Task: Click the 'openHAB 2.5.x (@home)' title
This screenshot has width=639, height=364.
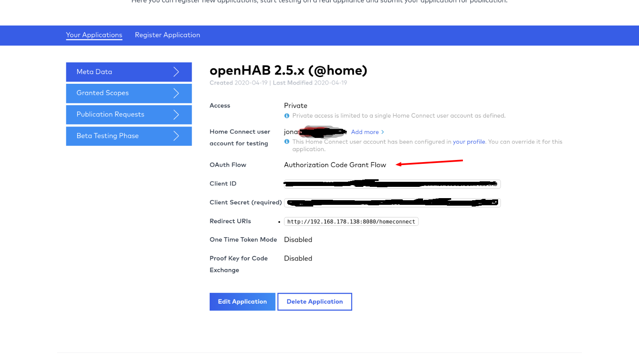Action: [x=288, y=70]
